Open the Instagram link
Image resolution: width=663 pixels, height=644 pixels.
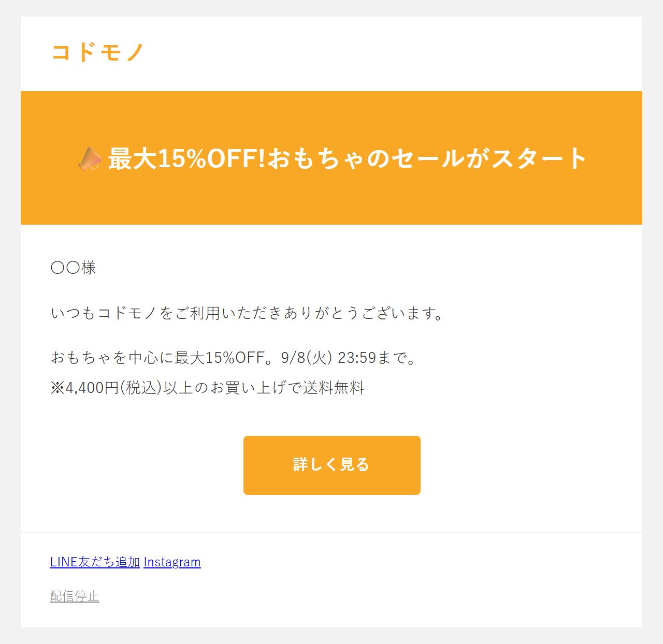[172, 562]
